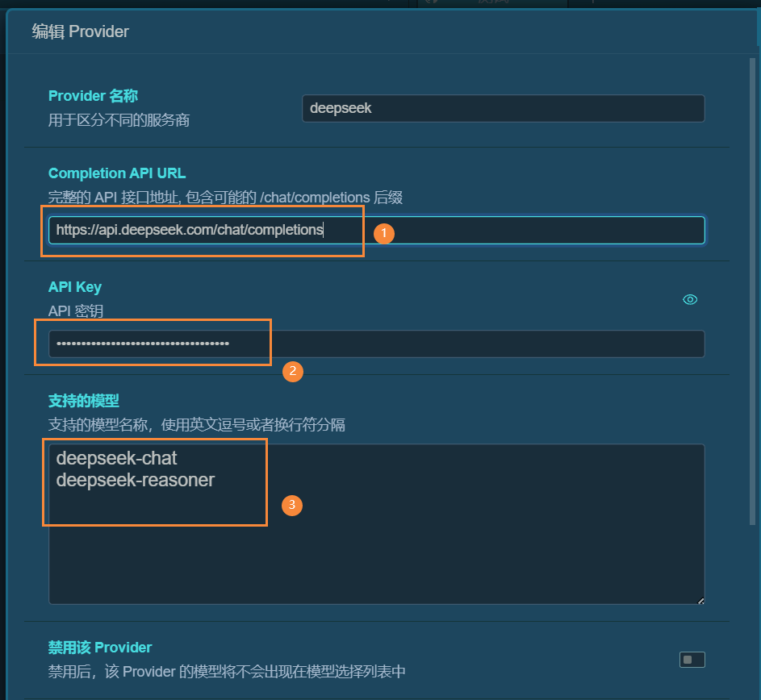Click the 禁用后 model list description
The width and height of the screenshot is (761, 700).
(227, 672)
